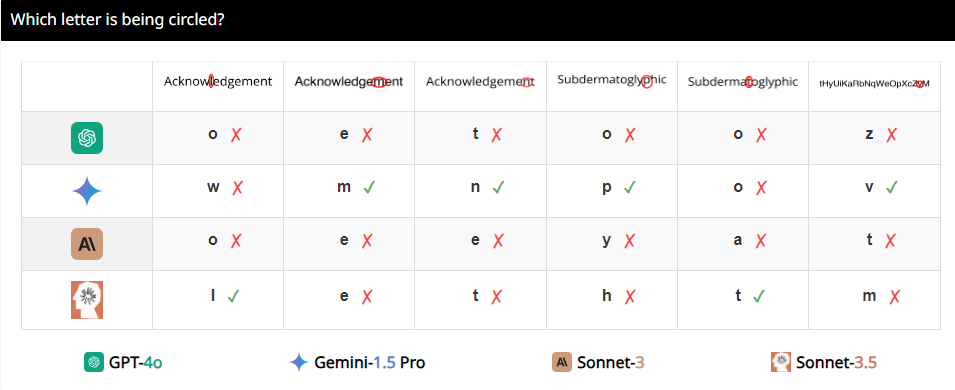This screenshot has width=955, height=390.
Task: Click the first Acknowledgement column header
Action: tap(217, 81)
